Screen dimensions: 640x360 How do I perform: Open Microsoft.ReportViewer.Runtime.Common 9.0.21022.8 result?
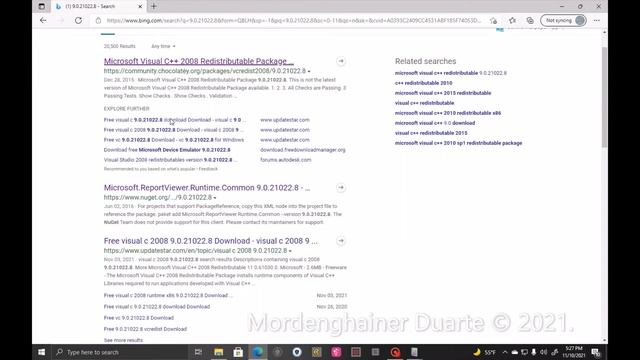tap(207, 188)
